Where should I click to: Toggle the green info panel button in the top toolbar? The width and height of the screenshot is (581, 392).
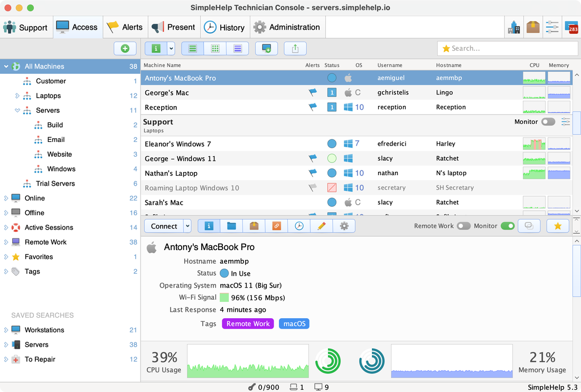(156, 49)
